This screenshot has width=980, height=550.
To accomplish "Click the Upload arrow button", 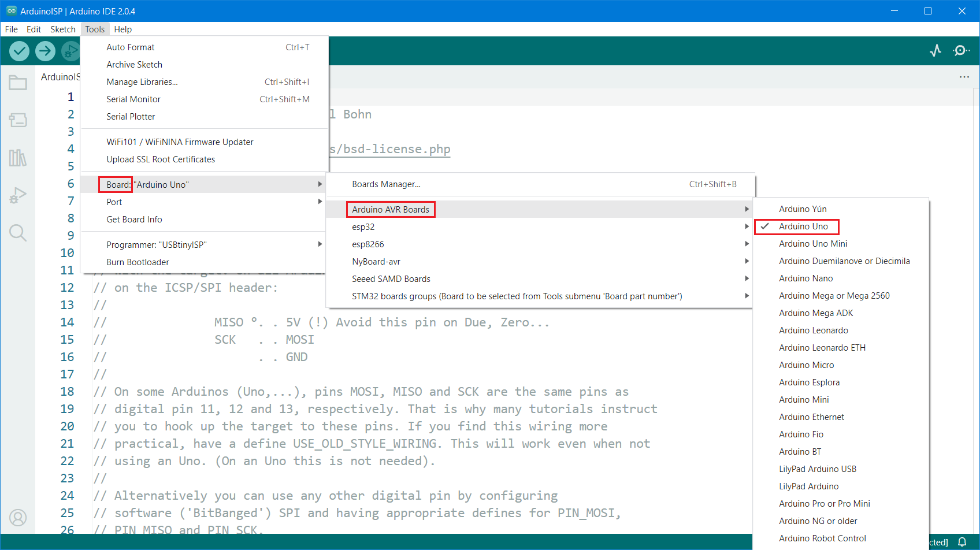I will point(45,51).
